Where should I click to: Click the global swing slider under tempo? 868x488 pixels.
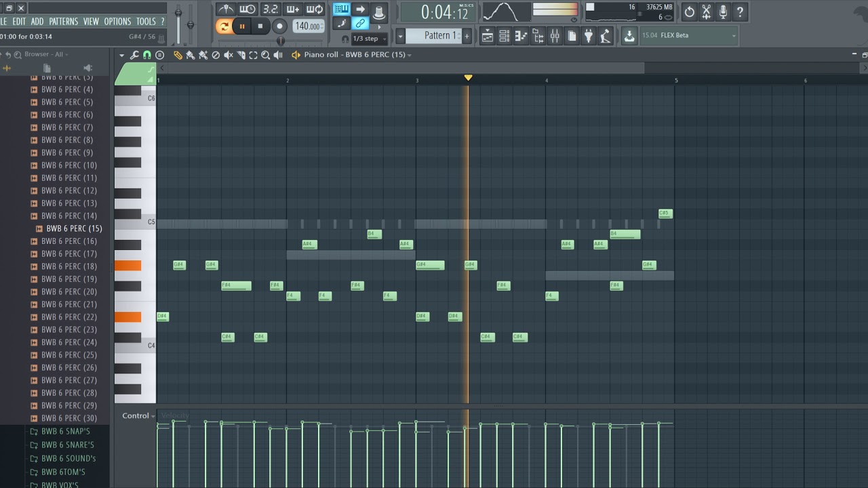click(281, 41)
